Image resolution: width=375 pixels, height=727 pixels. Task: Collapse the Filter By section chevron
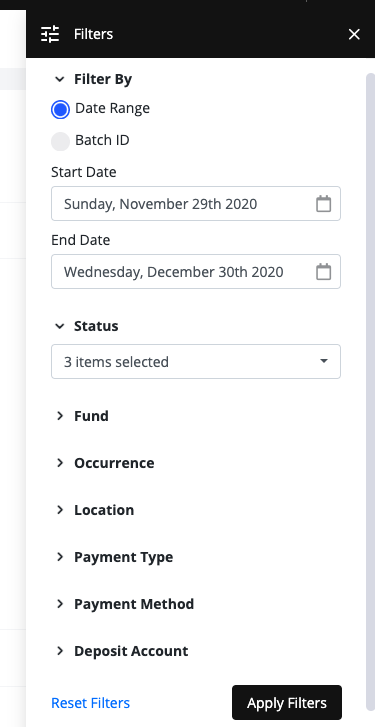click(59, 79)
